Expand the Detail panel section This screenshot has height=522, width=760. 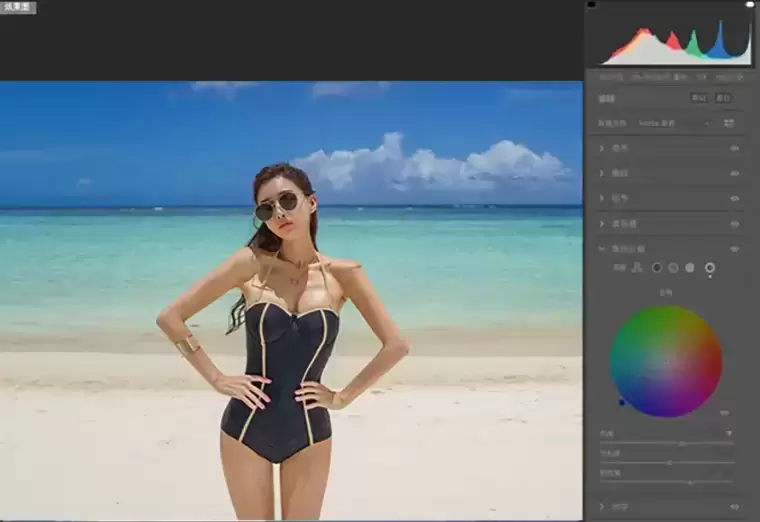coord(602,198)
